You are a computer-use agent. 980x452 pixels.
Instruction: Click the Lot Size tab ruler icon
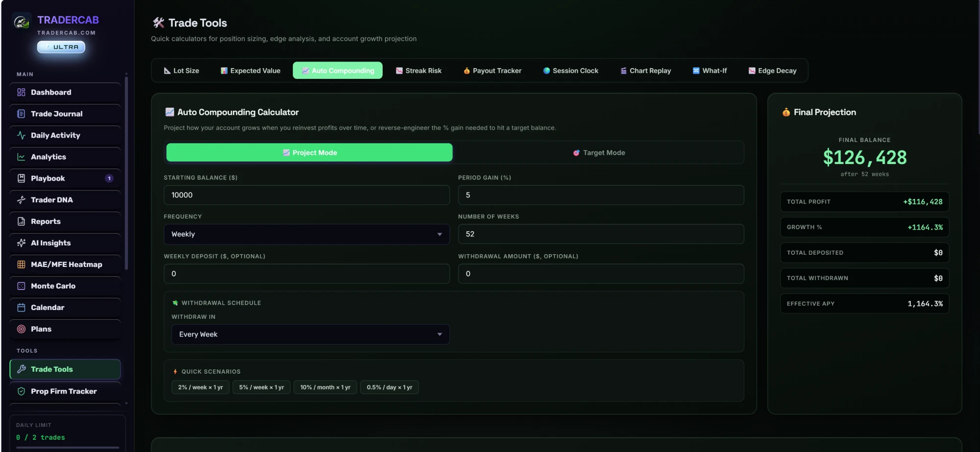[167, 71]
